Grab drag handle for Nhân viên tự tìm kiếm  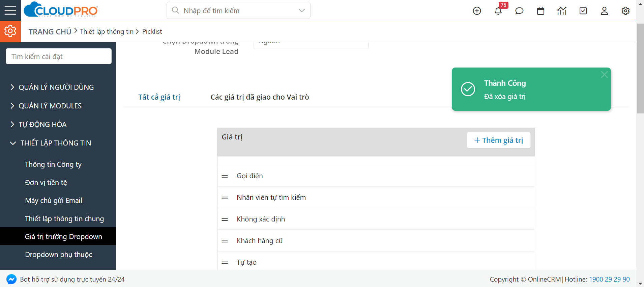[225, 198]
